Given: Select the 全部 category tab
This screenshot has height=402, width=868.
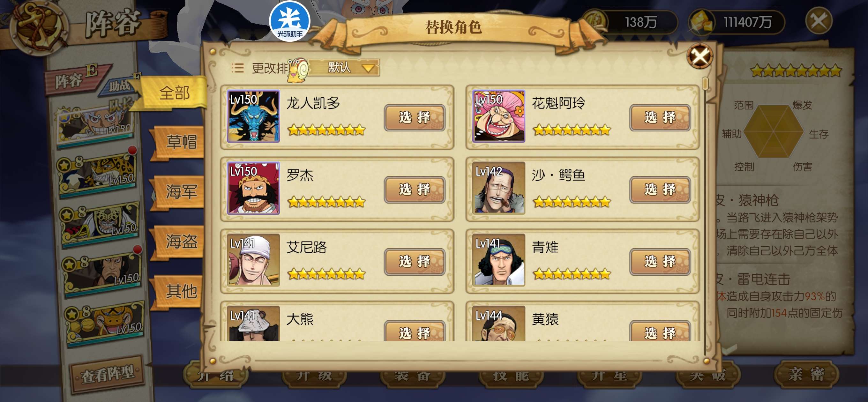Looking at the screenshot, I should pyautogui.click(x=174, y=93).
